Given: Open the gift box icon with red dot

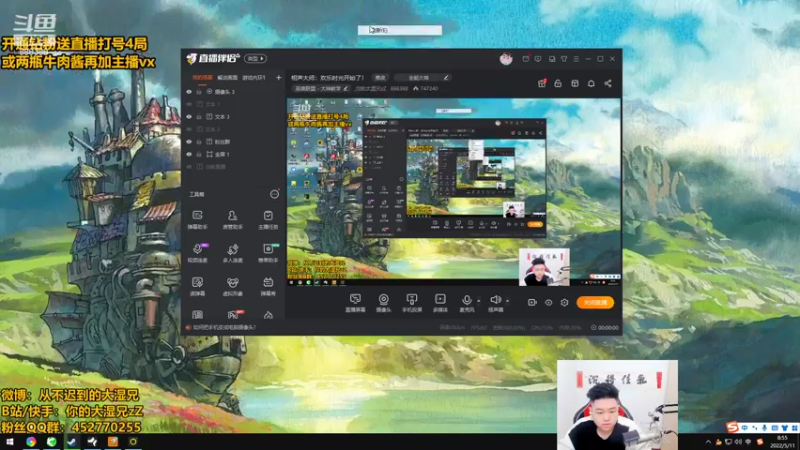Looking at the screenshot, I should (542, 83).
